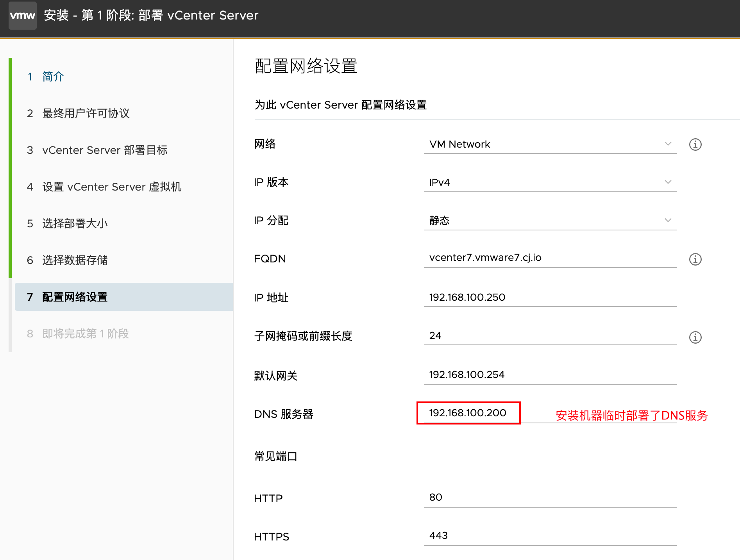Go to step 5 选择部署大小

pyautogui.click(x=67, y=223)
